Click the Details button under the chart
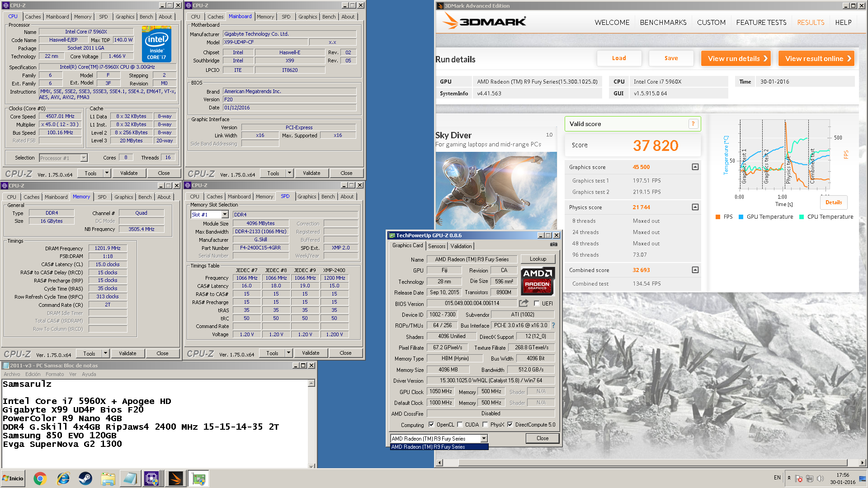 click(833, 202)
